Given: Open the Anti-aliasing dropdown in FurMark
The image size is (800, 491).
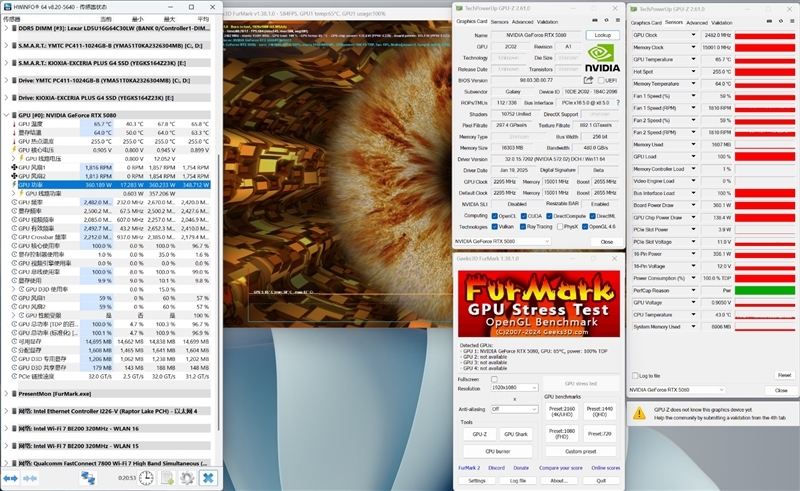Looking at the screenshot, I should pyautogui.click(x=513, y=408).
